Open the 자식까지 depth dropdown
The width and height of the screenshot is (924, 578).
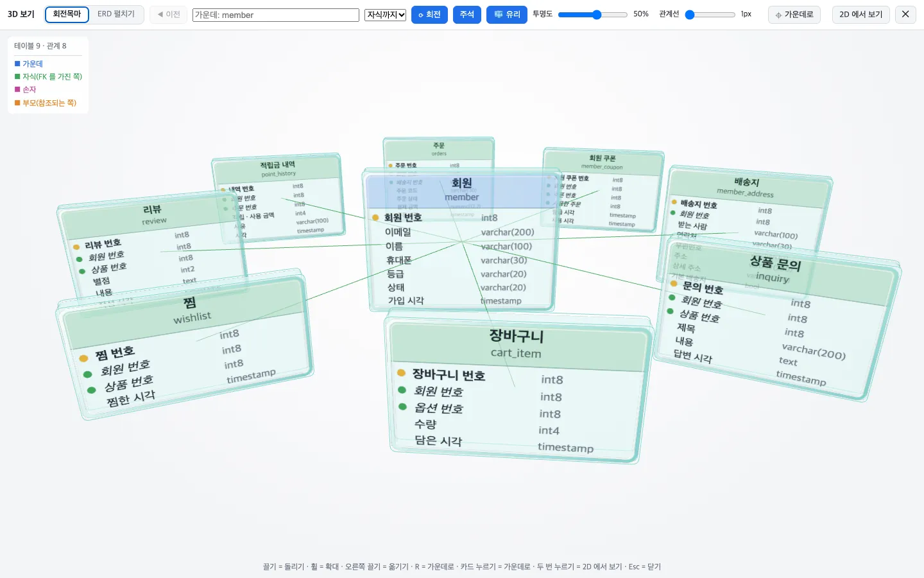pos(385,15)
